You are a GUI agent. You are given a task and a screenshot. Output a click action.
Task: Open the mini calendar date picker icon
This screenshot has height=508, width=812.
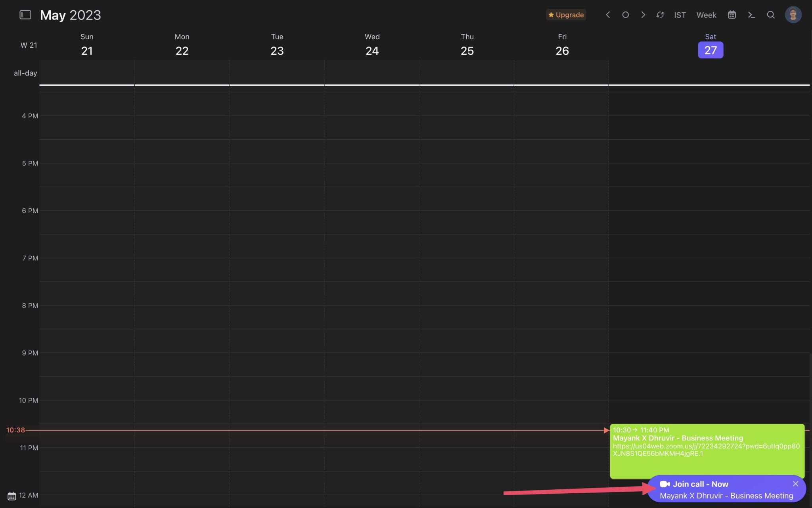(732, 15)
